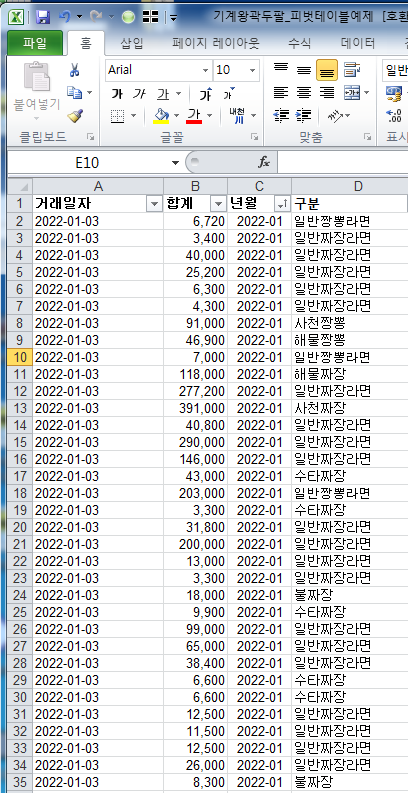This screenshot has width=408, height=793.
Task: Expand the Name Box dropdown arrow
Action: point(175,163)
